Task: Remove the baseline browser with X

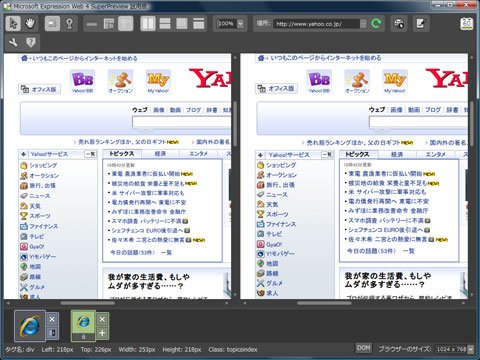Action: [52, 319]
